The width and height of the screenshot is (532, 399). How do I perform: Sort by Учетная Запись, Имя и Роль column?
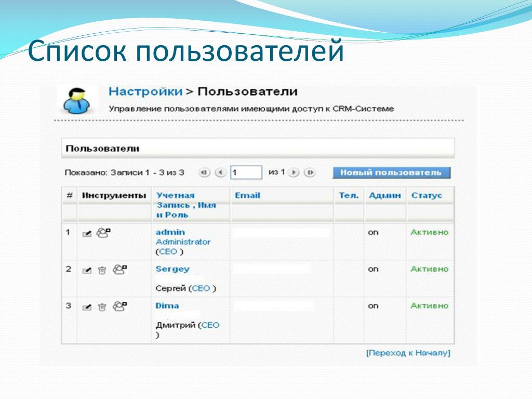click(186, 205)
